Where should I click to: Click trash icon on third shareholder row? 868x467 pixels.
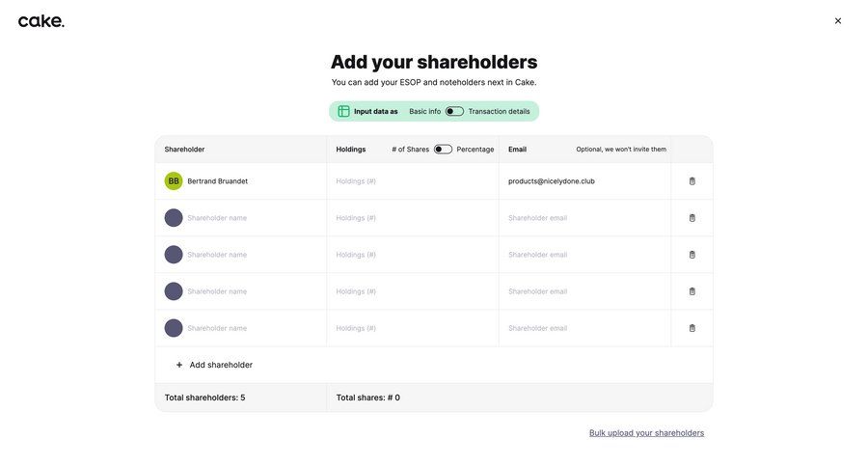click(692, 255)
